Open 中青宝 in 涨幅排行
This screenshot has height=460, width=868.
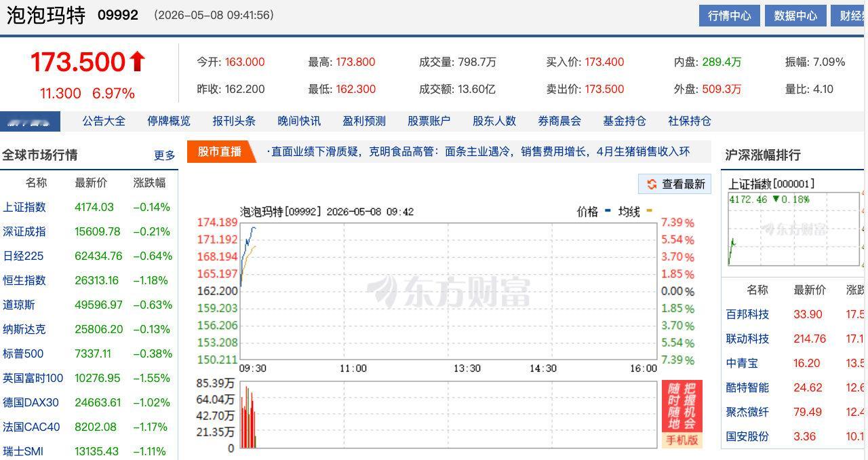[742, 363]
